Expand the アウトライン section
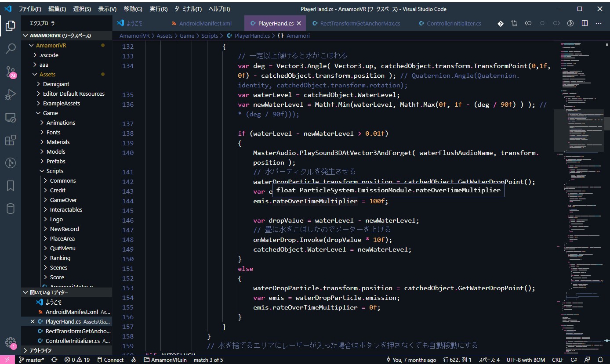The height and width of the screenshot is (364, 610). click(66, 350)
